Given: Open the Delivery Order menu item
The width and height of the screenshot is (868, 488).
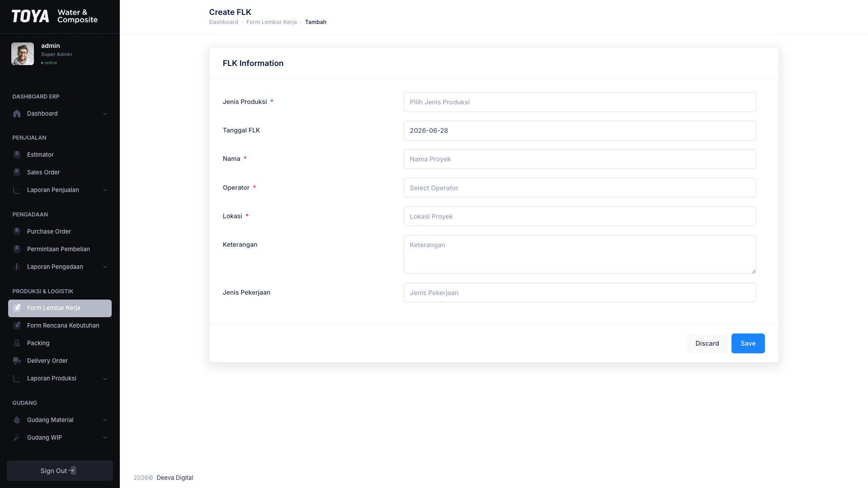Looking at the screenshot, I should pos(60,361).
